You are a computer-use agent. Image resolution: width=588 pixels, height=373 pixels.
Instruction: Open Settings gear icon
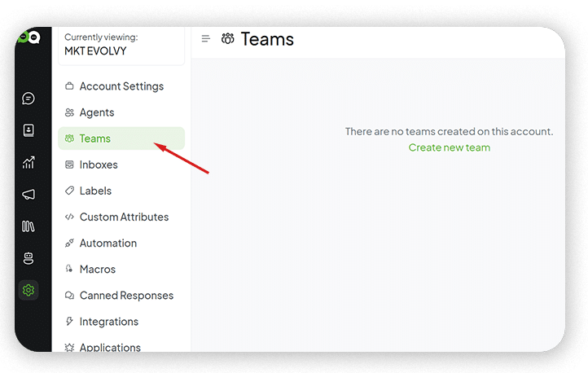pos(29,290)
